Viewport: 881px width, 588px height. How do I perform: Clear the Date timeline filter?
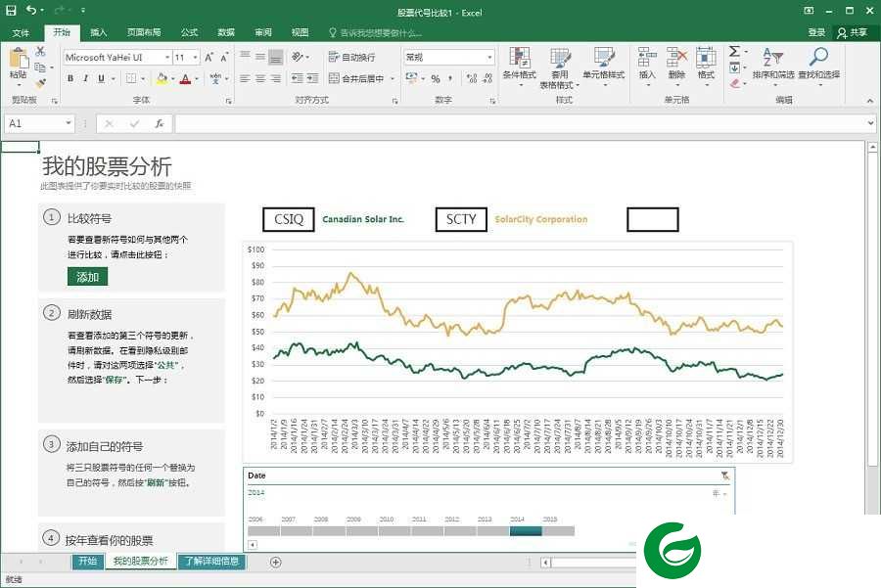pyautogui.click(x=724, y=475)
